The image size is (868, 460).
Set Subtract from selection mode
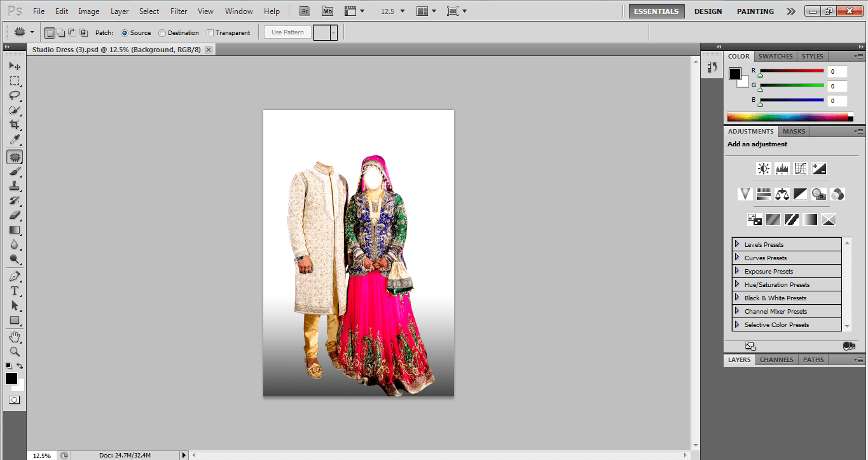coord(72,32)
